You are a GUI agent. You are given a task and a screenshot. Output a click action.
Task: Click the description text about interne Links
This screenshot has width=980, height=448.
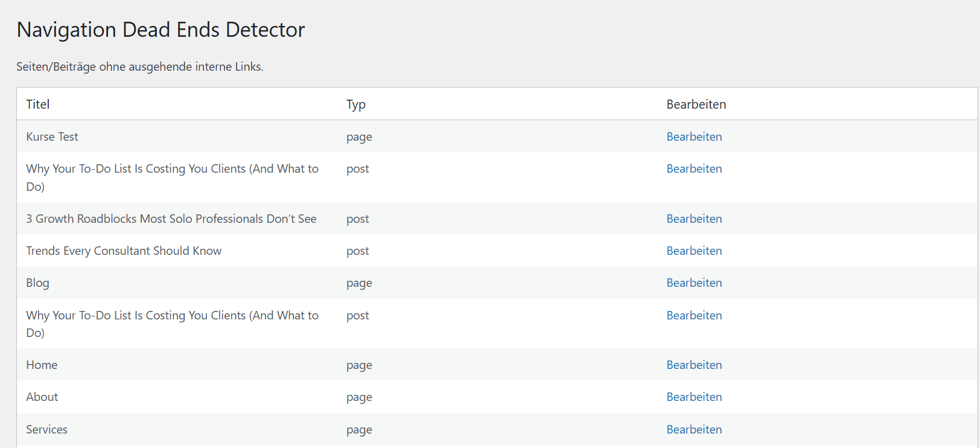click(x=139, y=66)
